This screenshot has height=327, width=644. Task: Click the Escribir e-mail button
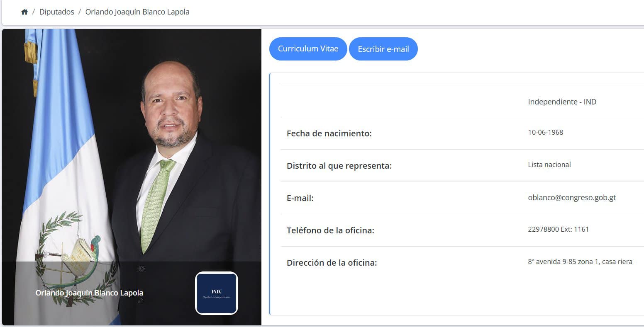[383, 49]
